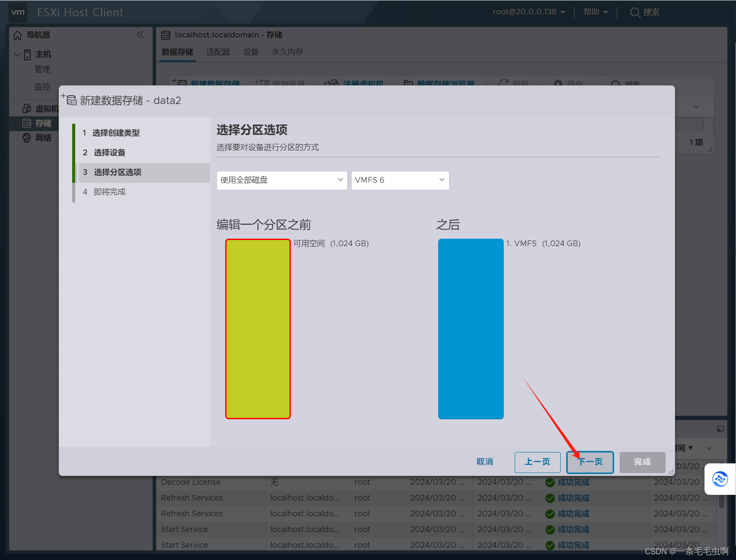This screenshot has width=736, height=560.
Task: Click the Decode License task row
Action: [x=436, y=482]
